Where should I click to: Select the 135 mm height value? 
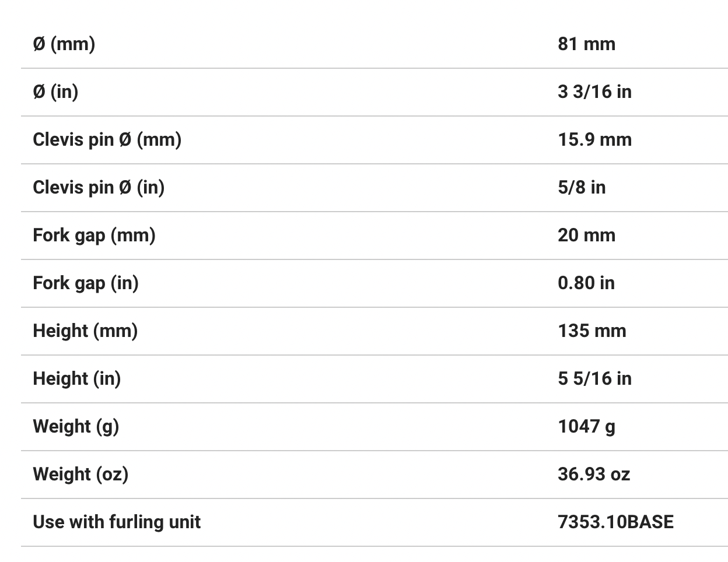click(x=591, y=331)
